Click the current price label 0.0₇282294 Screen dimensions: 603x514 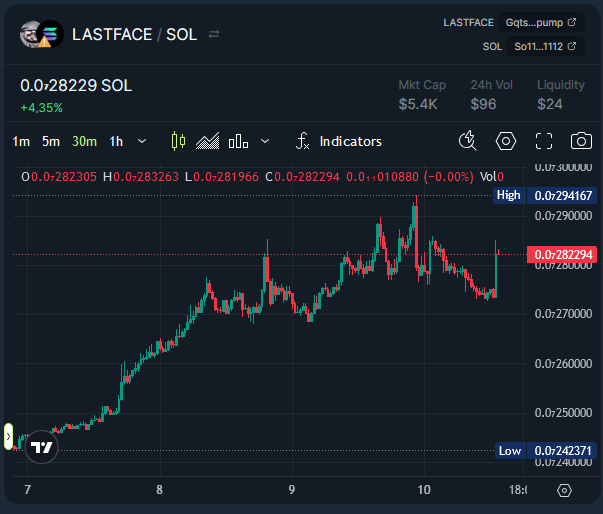562,255
